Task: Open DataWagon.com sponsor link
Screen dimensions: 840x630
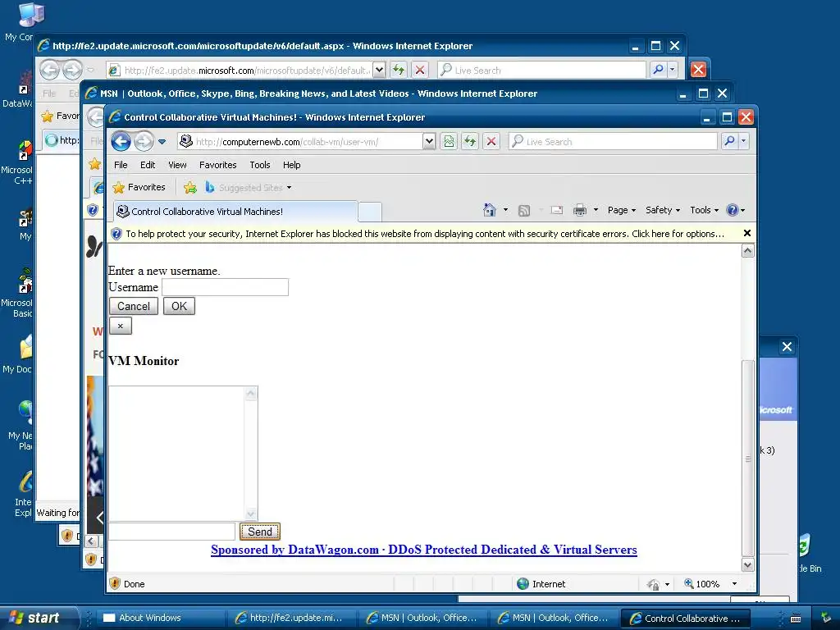Action: click(x=424, y=550)
